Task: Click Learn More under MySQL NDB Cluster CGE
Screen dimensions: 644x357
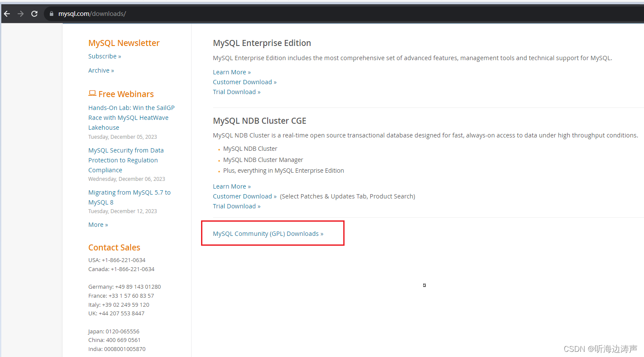Action: [231, 186]
